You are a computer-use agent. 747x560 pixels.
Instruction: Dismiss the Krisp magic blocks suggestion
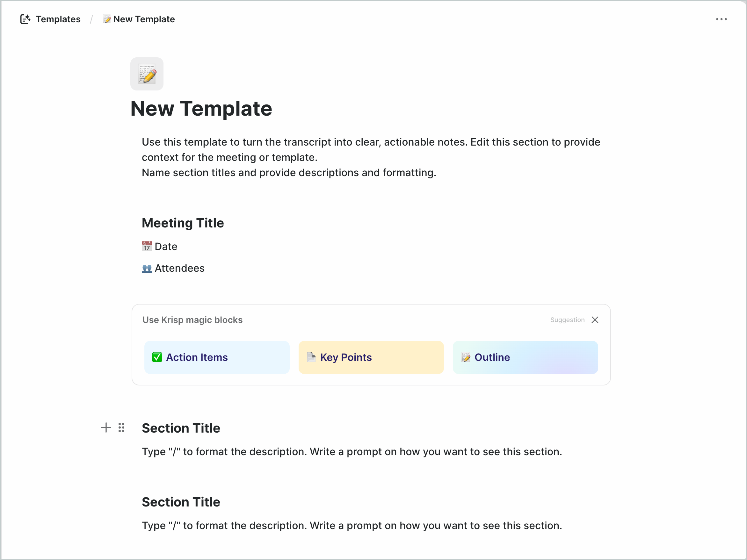595,320
